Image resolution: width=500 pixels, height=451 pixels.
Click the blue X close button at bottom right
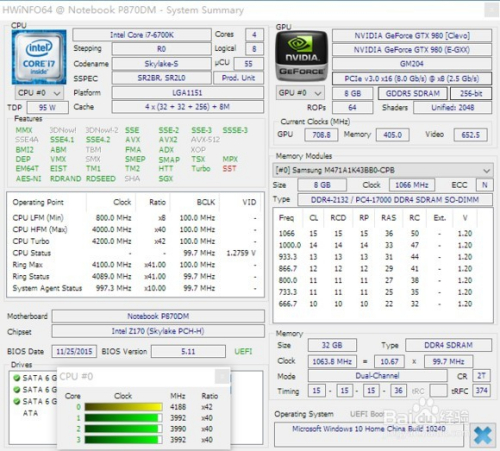483,436
